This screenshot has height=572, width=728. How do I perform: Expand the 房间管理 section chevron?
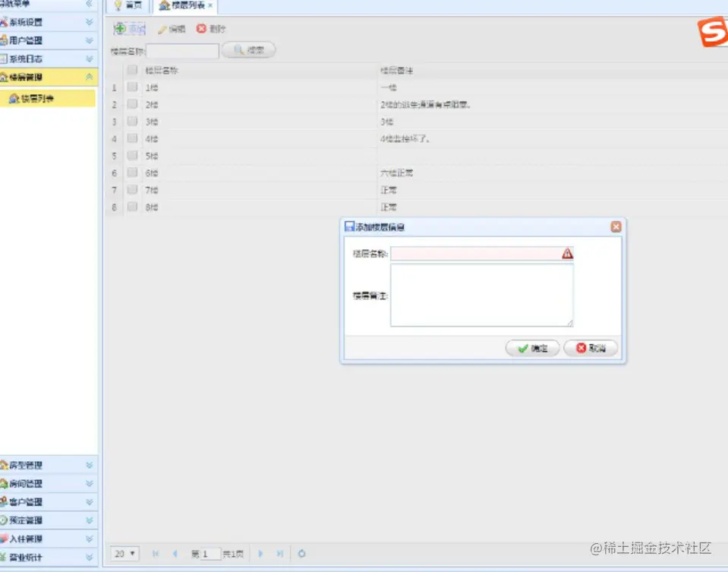pos(89,483)
